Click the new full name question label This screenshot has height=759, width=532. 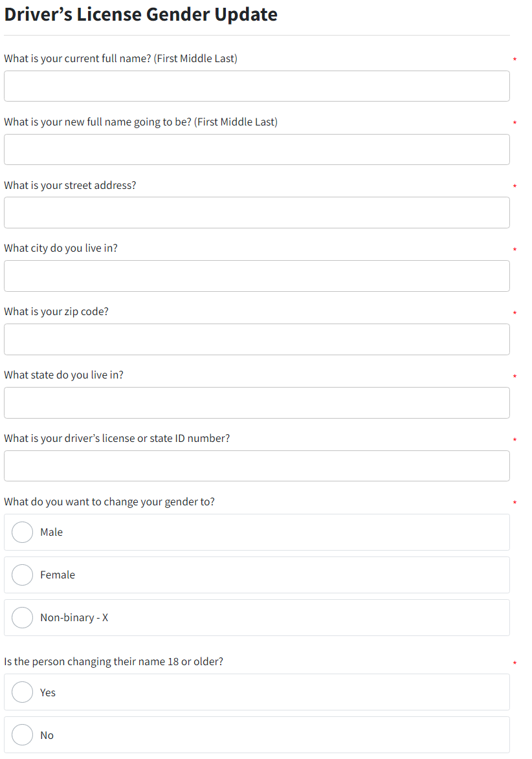pos(141,122)
